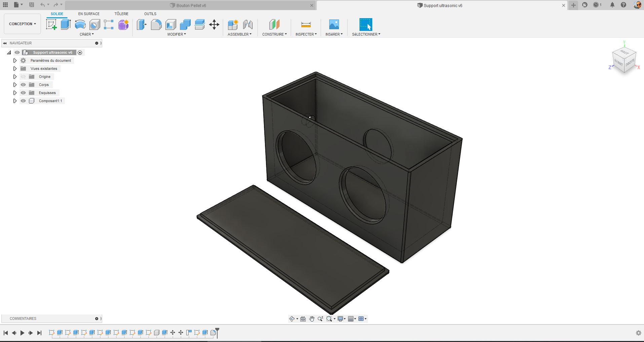Viewport: 644px width, 342px height.
Task: Open timeline settings gear
Action: tap(639, 333)
